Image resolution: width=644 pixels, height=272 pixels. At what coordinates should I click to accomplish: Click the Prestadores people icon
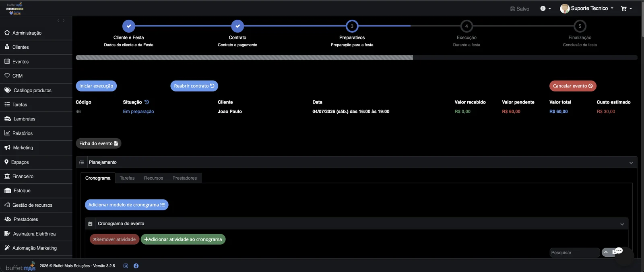click(x=8, y=219)
